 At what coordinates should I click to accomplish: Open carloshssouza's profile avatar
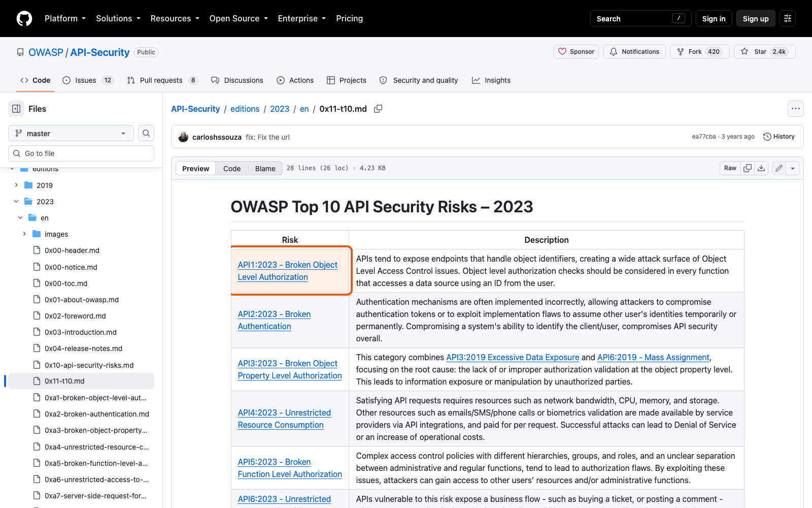[183, 137]
